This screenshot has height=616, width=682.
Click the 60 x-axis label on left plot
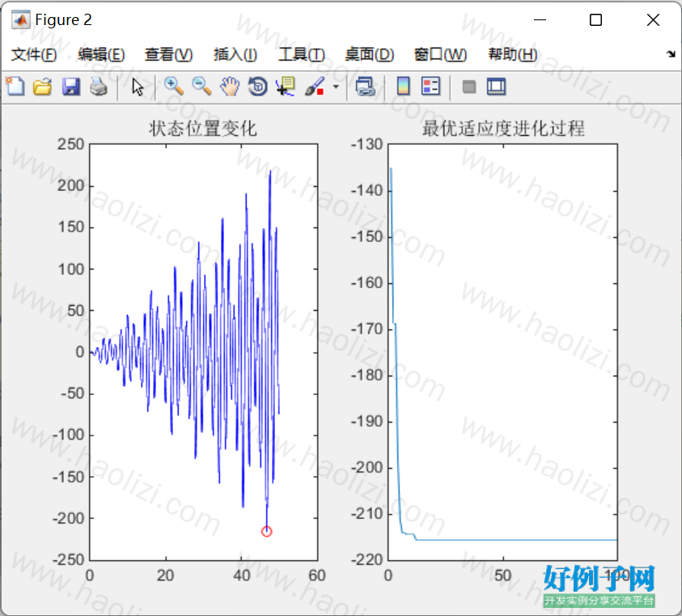click(317, 576)
